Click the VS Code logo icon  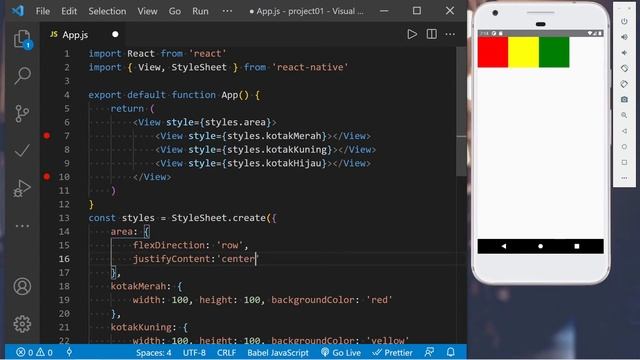click(x=18, y=11)
